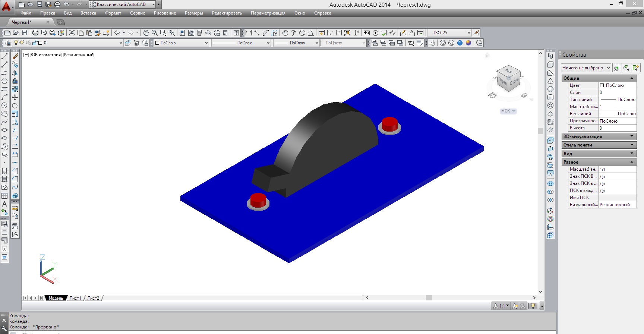Select the Pan hand tool

pos(146,33)
